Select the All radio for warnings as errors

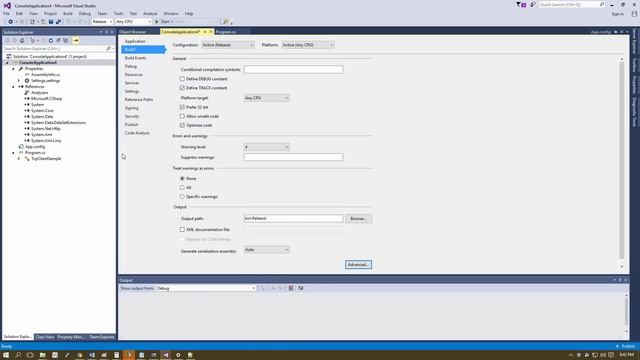pyautogui.click(x=182, y=187)
